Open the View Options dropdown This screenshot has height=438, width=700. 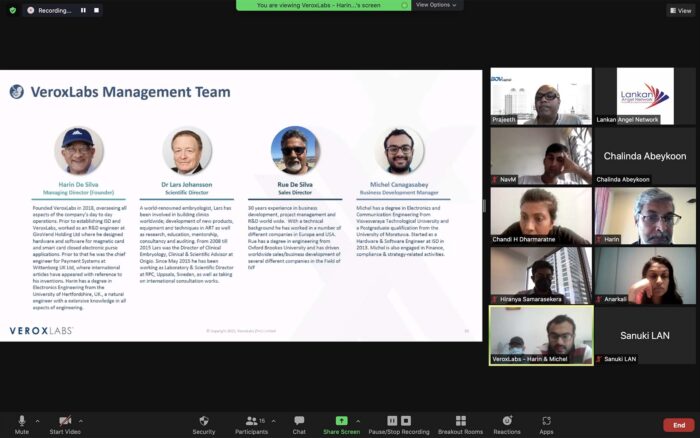coord(435,5)
